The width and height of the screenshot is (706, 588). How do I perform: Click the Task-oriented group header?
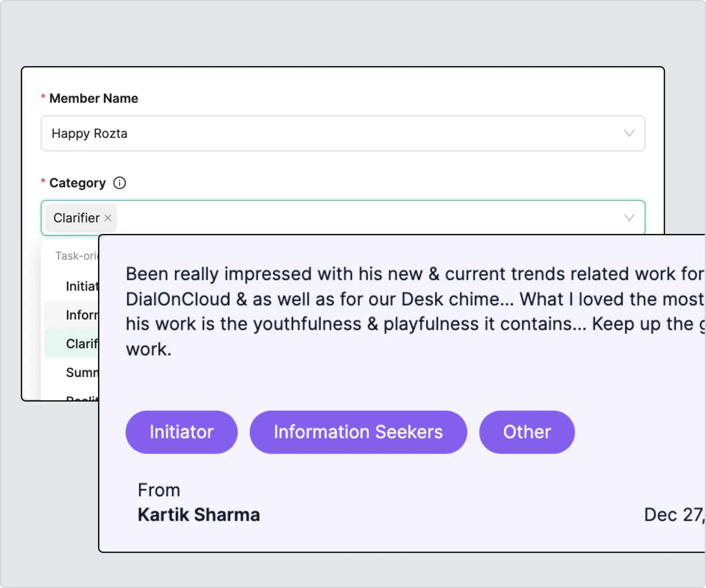(x=77, y=256)
